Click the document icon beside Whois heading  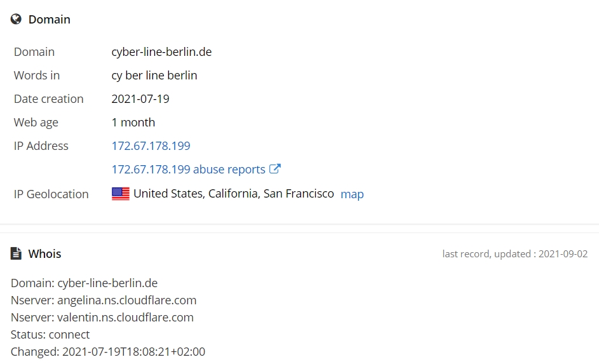coord(16,253)
